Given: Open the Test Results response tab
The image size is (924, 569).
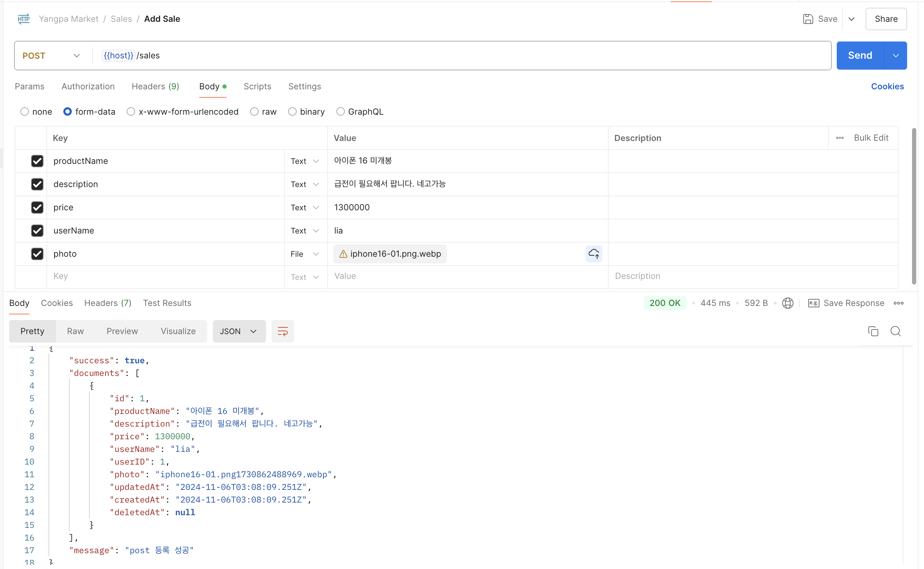Looking at the screenshot, I should (x=167, y=303).
